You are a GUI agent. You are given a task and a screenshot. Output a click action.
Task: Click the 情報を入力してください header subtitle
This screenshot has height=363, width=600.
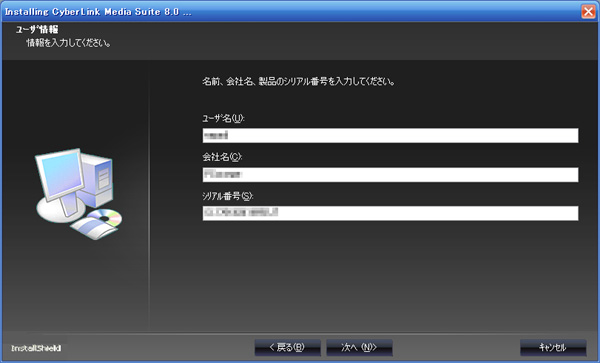68,43
